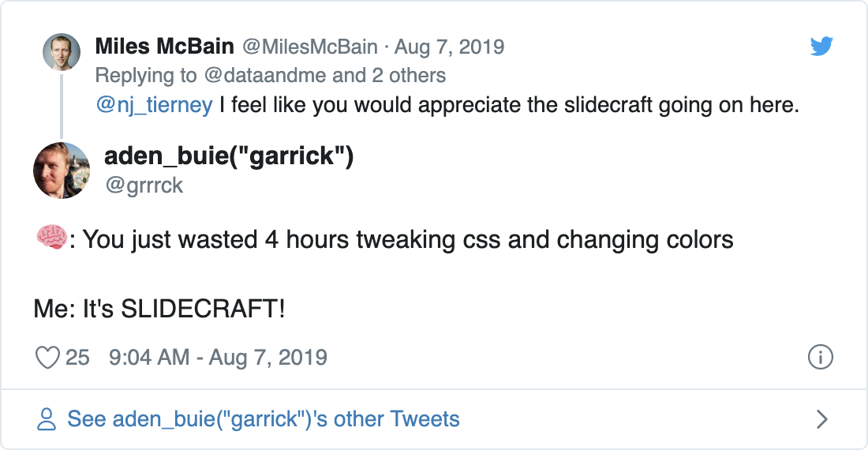
Task: Open the 9:04 AM - Aug 7, 2019 timestamp
Action: coord(219,358)
